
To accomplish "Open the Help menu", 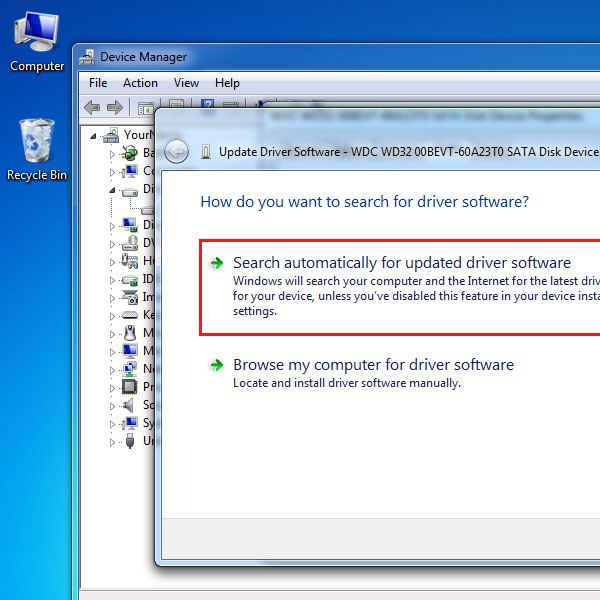I will pos(227,83).
